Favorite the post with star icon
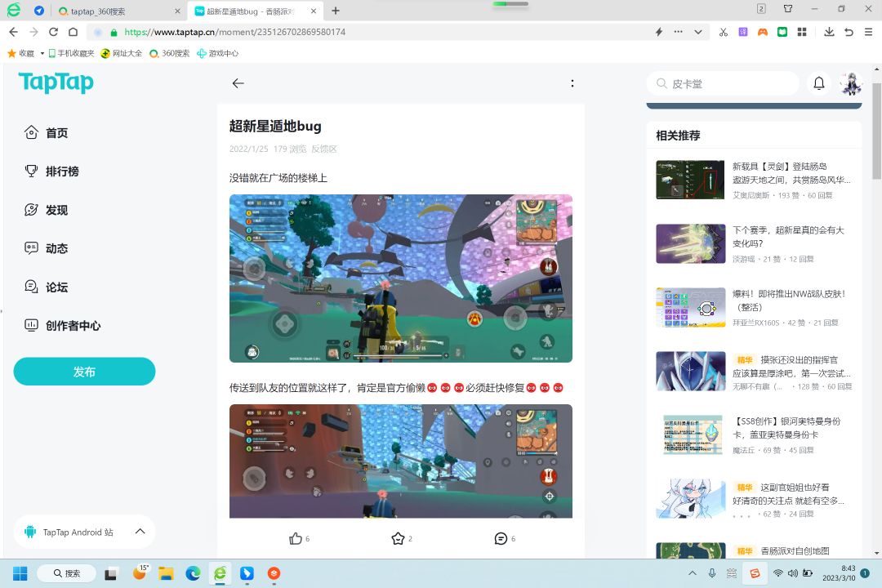Image resolution: width=882 pixels, height=588 pixels. tap(398, 538)
